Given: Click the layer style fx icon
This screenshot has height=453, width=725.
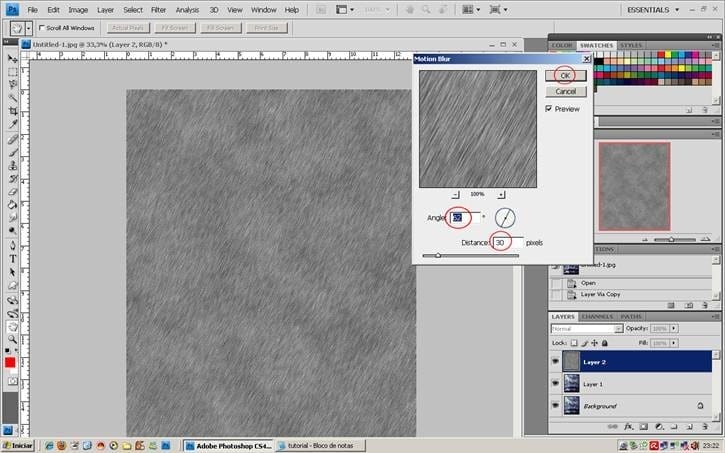Looking at the screenshot, I should (x=628, y=426).
